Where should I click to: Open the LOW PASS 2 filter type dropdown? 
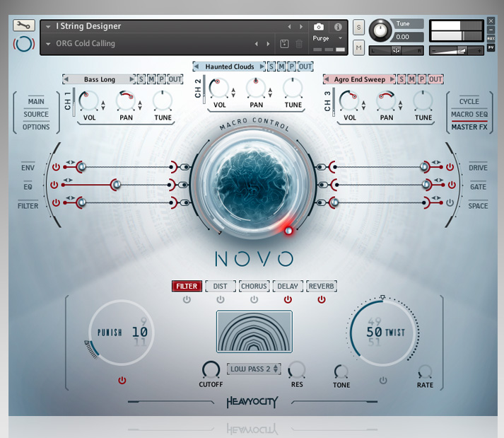(254, 369)
